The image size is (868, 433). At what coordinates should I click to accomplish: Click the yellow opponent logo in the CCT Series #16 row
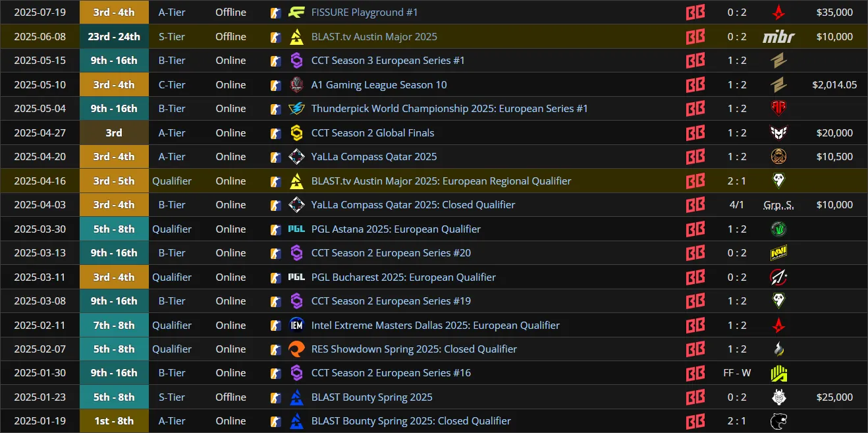[778, 373]
